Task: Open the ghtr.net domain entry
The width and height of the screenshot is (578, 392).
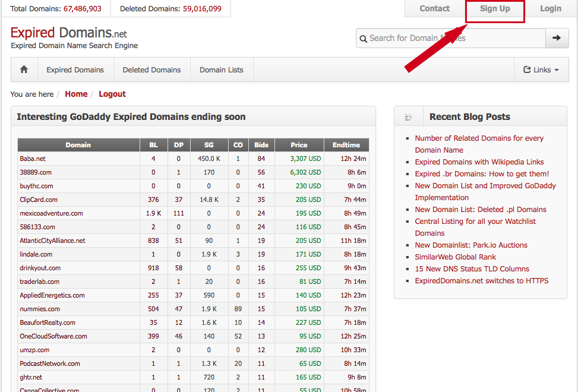Action: pos(31,377)
